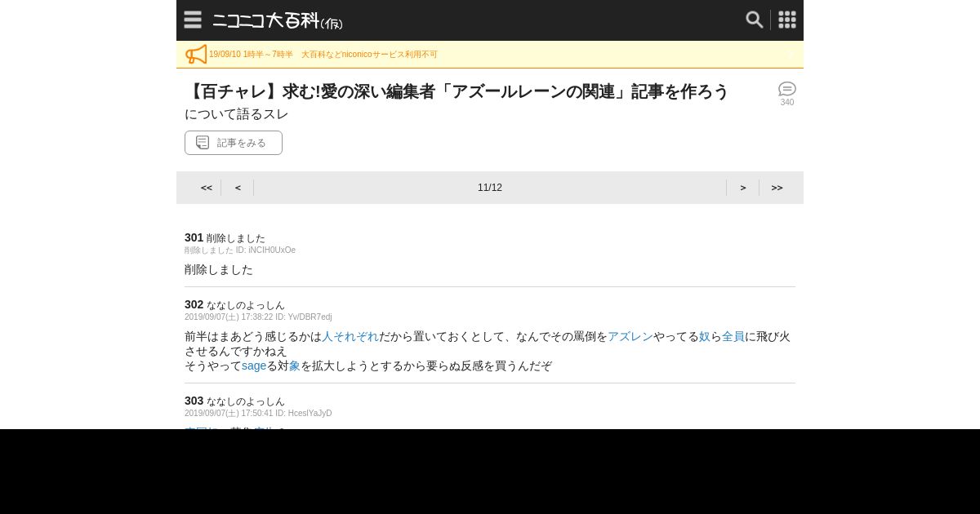Click the thread title heading text
The height and width of the screenshot is (514, 980).
coord(457,91)
